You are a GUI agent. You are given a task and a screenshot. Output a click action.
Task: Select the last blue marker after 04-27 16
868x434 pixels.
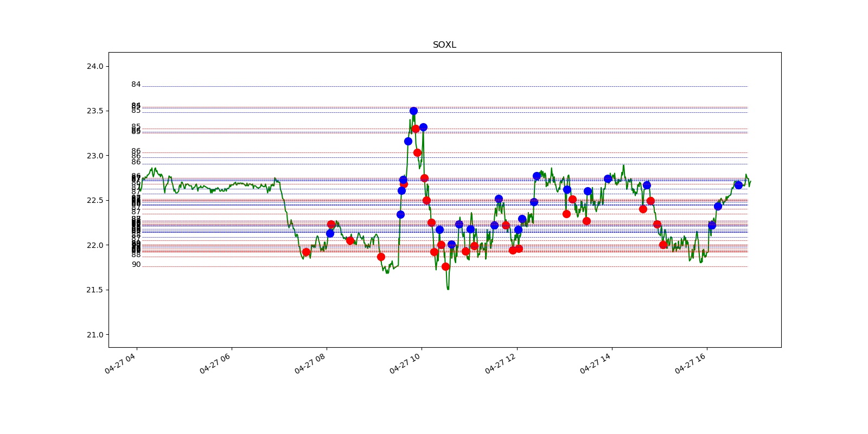click(738, 185)
